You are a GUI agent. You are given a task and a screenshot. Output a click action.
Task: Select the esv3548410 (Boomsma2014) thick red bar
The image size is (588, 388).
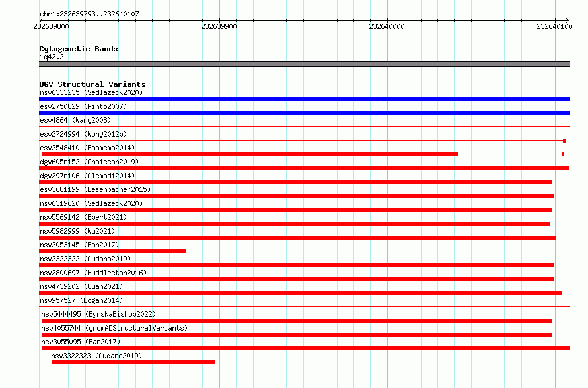(x=250, y=154)
